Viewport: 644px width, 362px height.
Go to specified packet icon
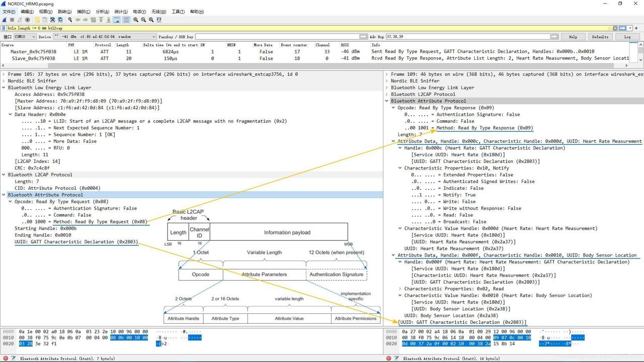click(x=93, y=20)
